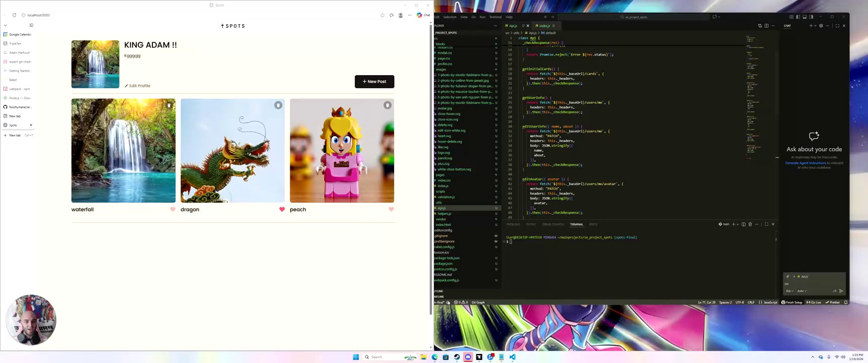The image size is (868, 363).
Task: Kill the terminal with trash icon
Action: click(x=750, y=224)
